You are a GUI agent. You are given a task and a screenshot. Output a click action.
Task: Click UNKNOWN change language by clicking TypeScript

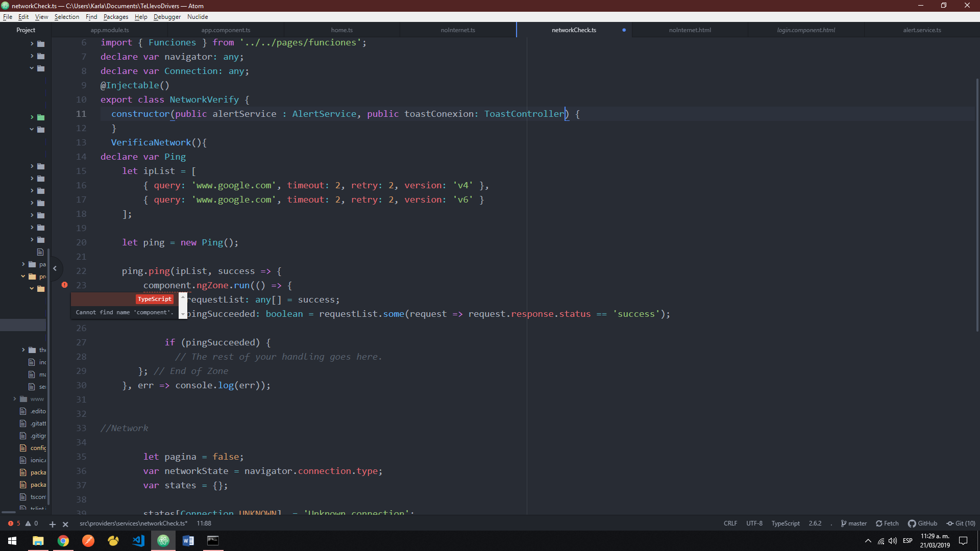(x=785, y=523)
